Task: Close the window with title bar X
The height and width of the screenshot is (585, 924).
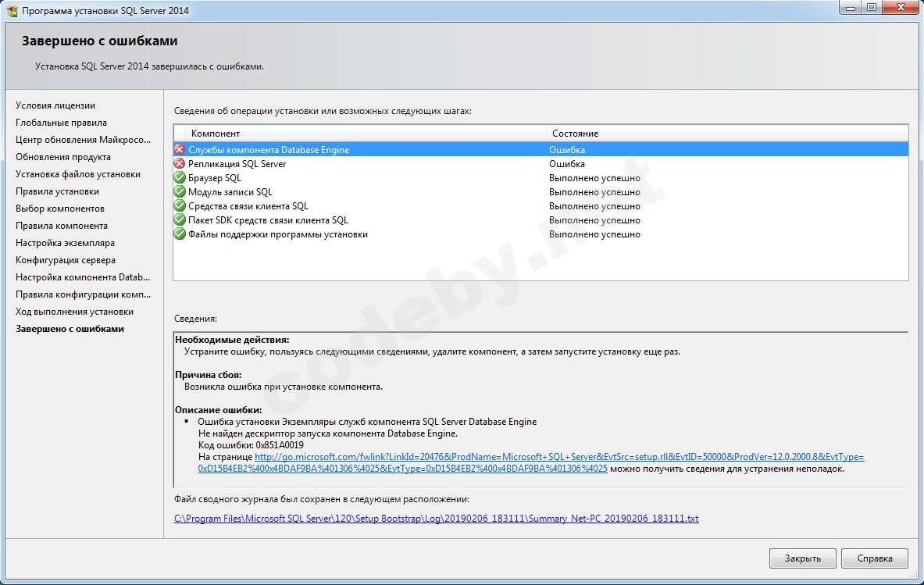Action: pyautogui.click(x=901, y=8)
